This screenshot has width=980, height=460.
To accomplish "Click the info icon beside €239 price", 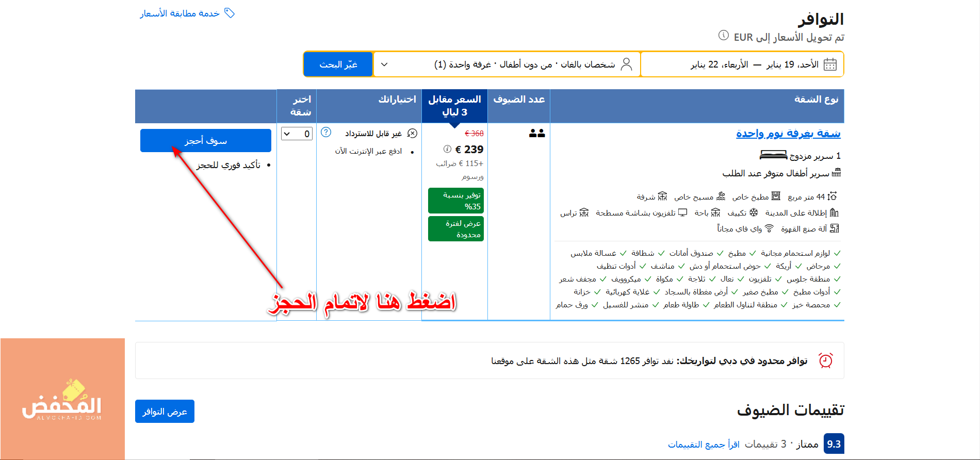I will tap(447, 149).
